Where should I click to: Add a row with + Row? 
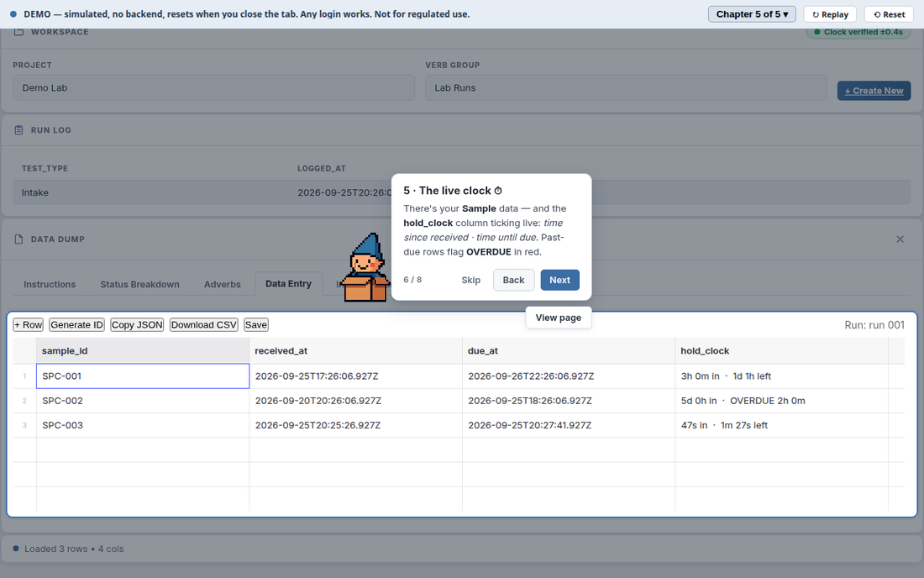(29, 324)
